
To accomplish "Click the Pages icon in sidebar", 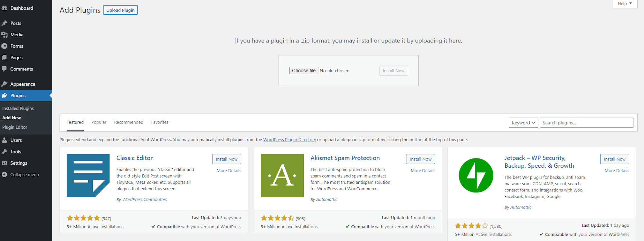I will click(5, 58).
